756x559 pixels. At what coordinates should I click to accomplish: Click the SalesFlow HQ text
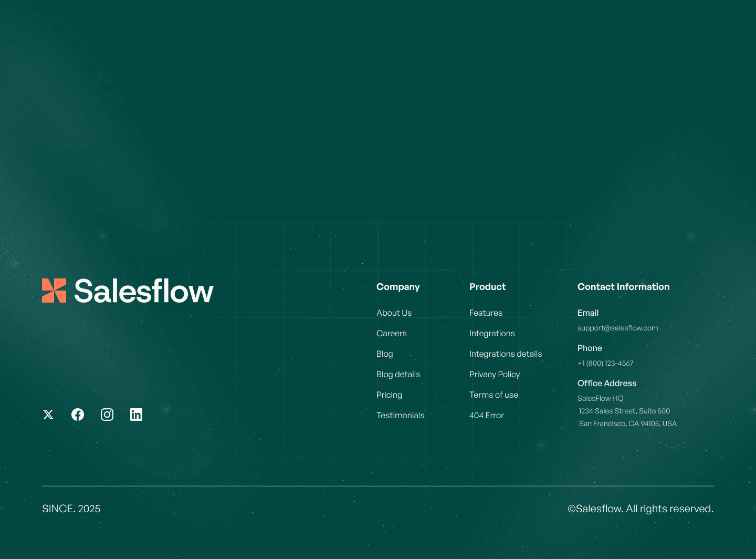click(600, 398)
